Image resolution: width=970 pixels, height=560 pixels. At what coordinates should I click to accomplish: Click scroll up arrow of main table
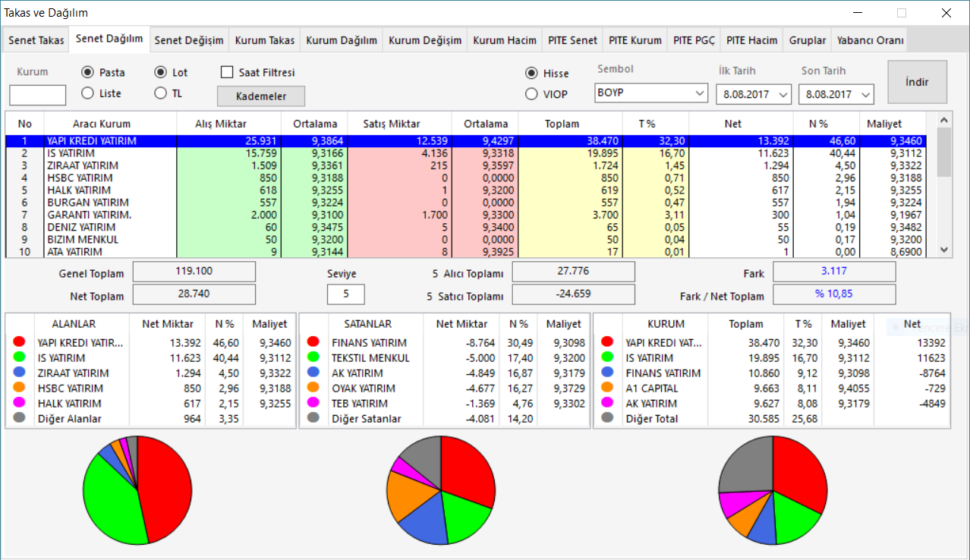tap(943, 120)
